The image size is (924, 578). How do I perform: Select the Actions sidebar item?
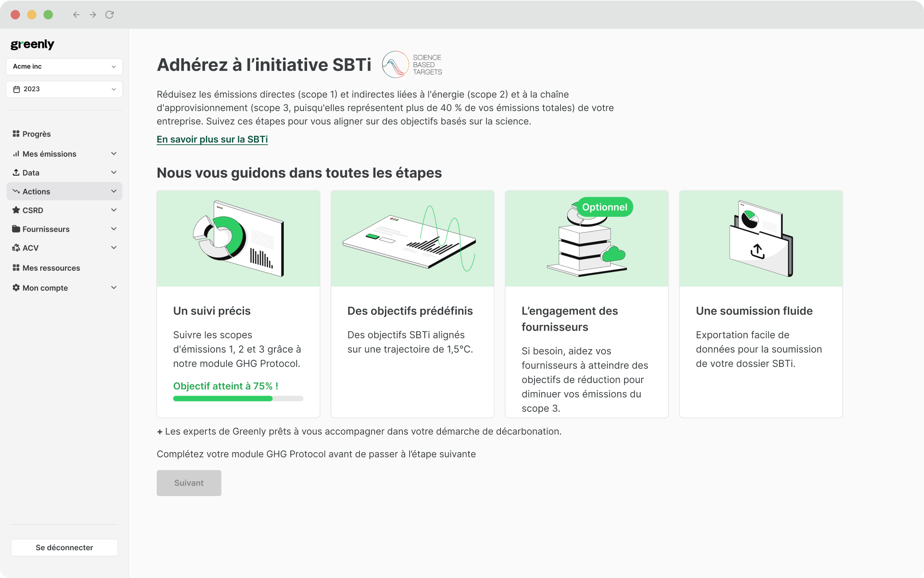pos(37,191)
